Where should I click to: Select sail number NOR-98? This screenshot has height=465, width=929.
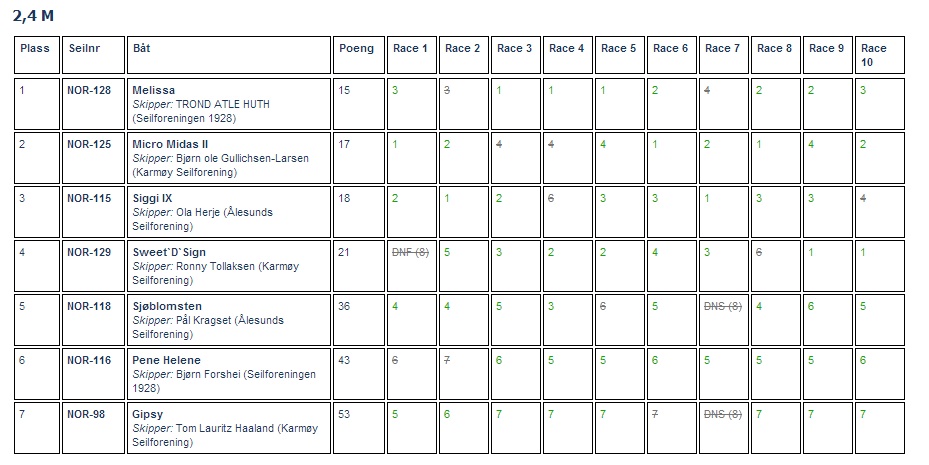pos(86,414)
